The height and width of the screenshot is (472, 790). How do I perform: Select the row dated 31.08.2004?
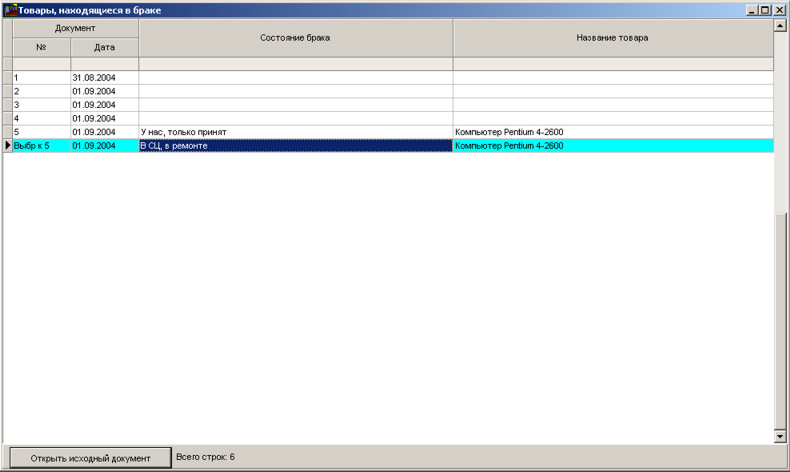coord(104,77)
